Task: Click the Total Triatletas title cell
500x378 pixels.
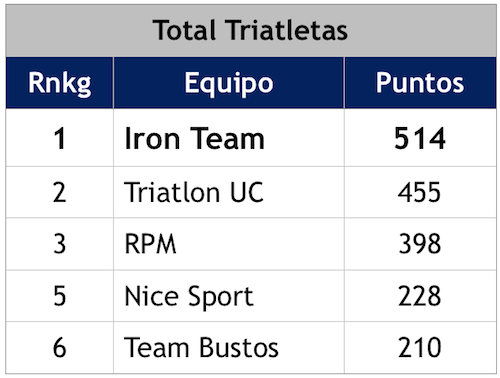Action: 251,30
